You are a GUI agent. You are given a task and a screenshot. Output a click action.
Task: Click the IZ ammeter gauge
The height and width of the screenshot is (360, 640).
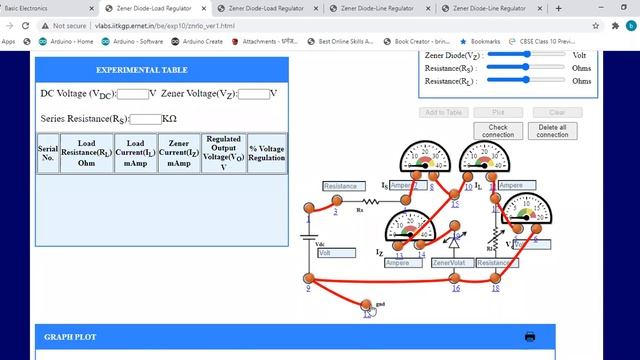click(x=410, y=225)
